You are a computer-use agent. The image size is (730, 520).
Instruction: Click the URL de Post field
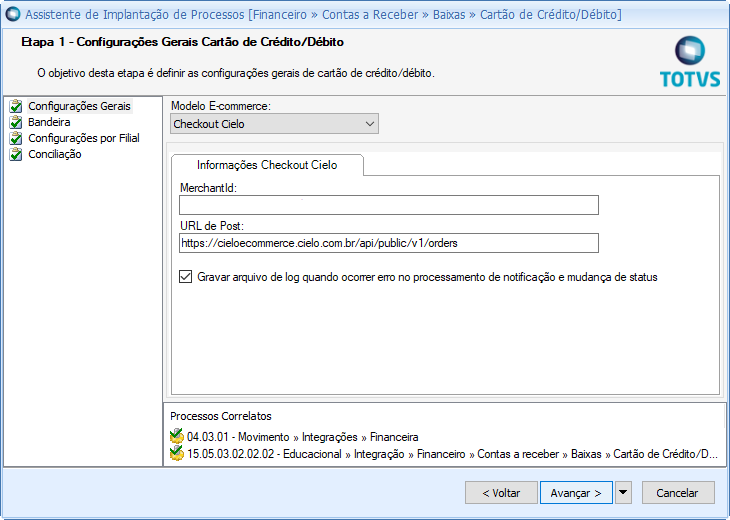pyautogui.click(x=389, y=243)
